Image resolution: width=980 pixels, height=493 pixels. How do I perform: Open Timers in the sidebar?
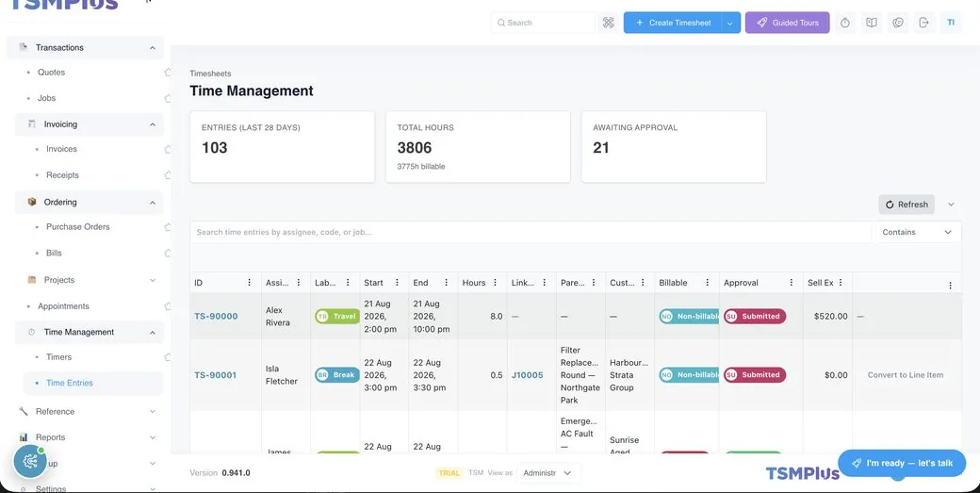coord(58,357)
